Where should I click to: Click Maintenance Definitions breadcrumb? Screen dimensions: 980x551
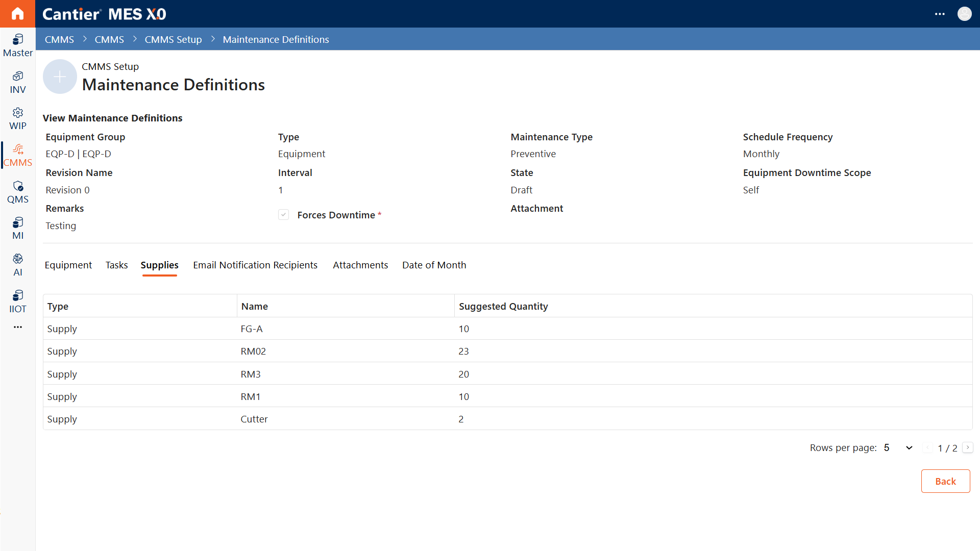276,39
